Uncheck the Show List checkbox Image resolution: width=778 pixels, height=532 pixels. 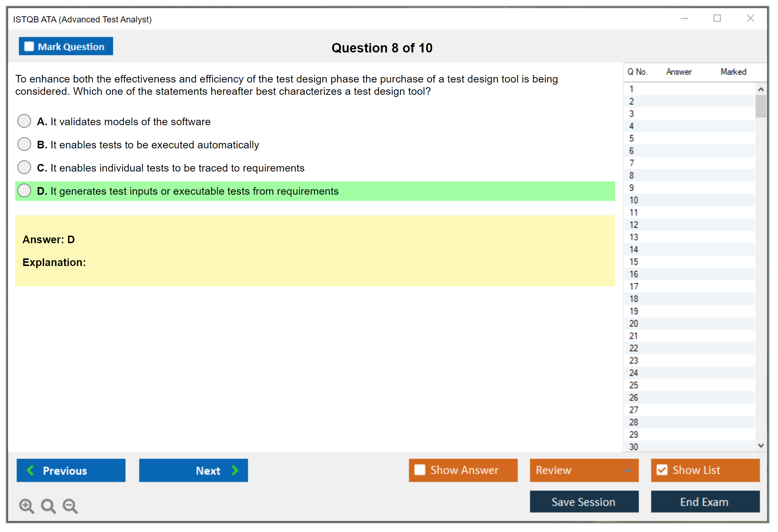(662, 470)
